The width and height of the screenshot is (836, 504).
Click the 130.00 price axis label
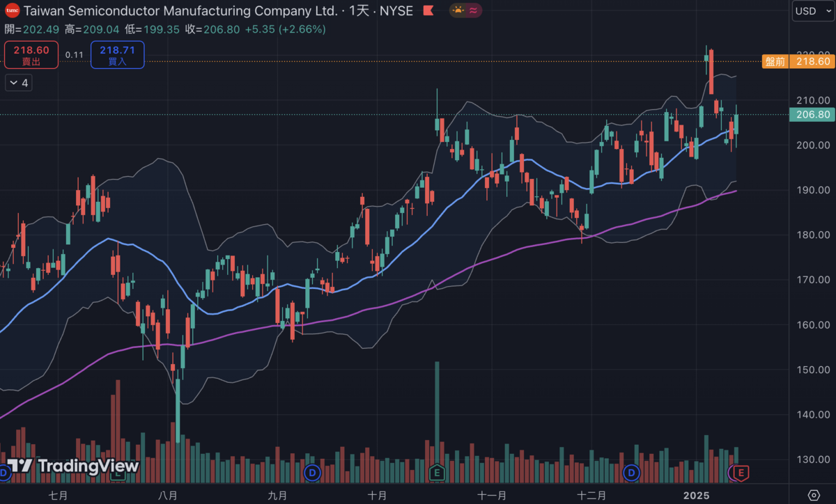(x=812, y=460)
